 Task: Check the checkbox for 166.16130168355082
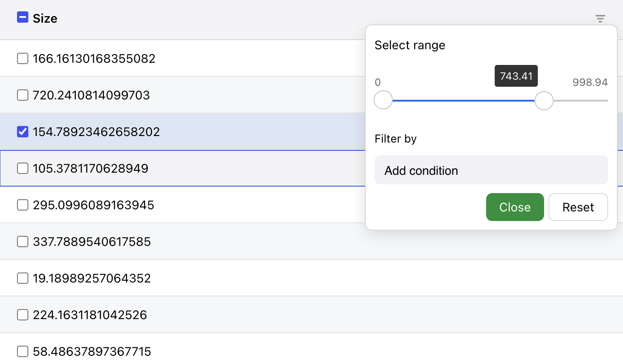(22, 58)
